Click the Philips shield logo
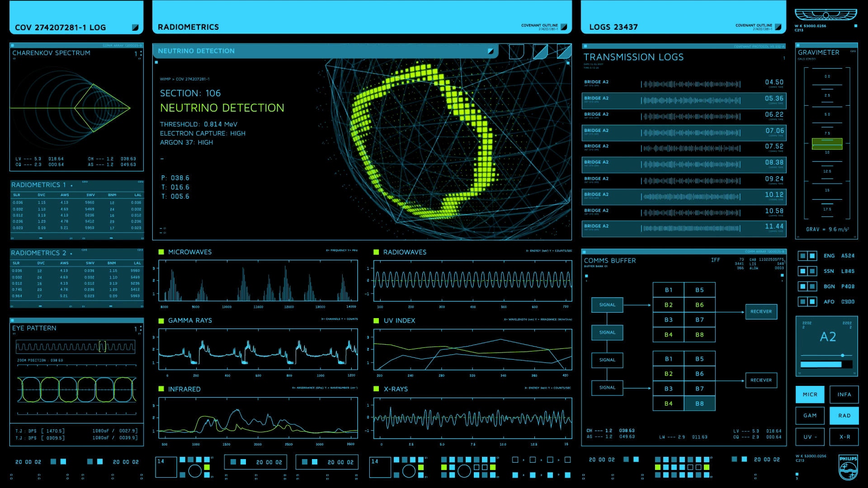Image resolution: width=868 pixels, height=488 pixels. 848,468
